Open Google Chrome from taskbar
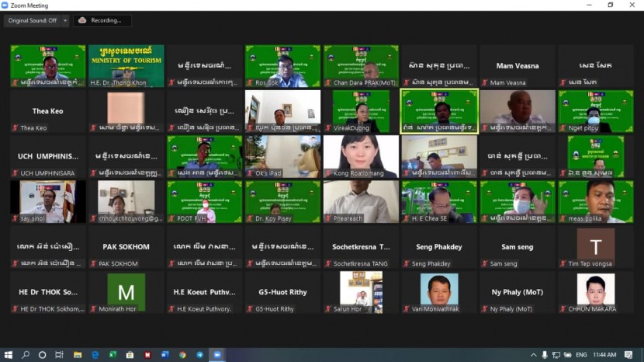Viewport: 644px width, 362px height. tap(182, 355)
